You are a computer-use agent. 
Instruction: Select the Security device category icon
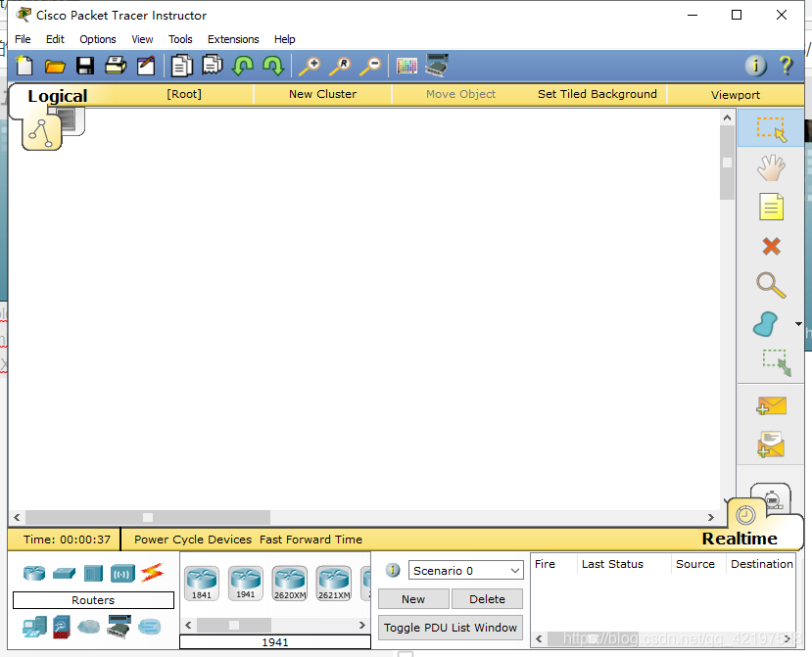(x=61, y=627)
